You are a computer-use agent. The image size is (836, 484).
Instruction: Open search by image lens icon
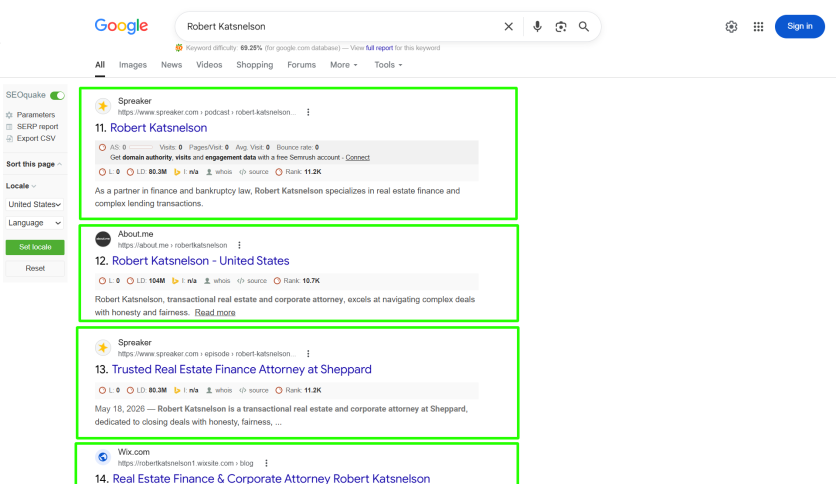coord(560,27)
